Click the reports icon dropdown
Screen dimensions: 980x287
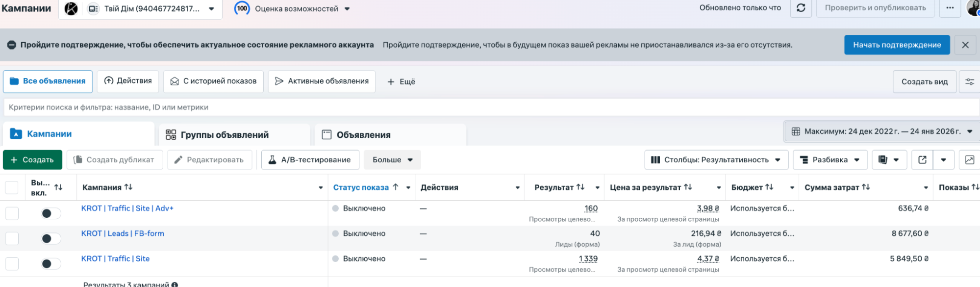pos(888,160)
